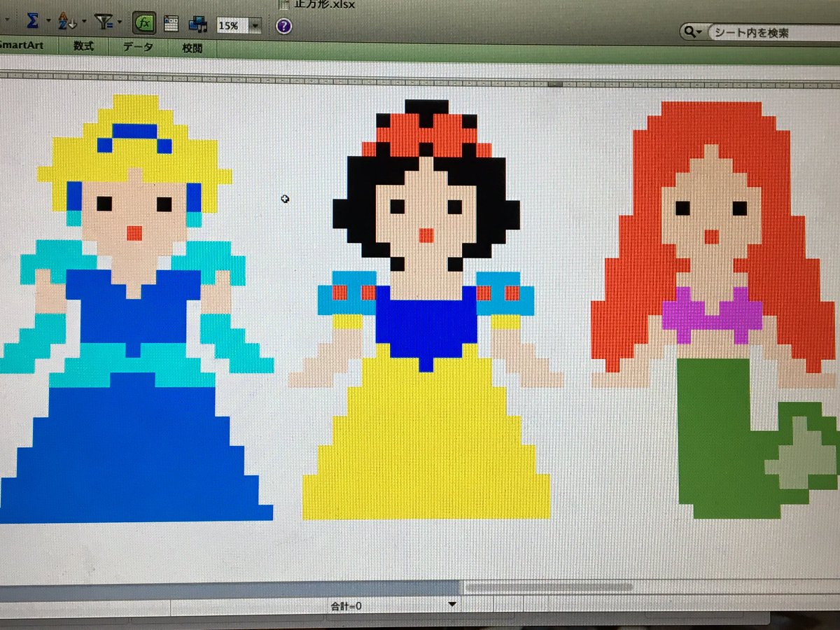Open the search magnifier options menu
The width and height of the screenshot is (840, 630).
tap(692, 32)
